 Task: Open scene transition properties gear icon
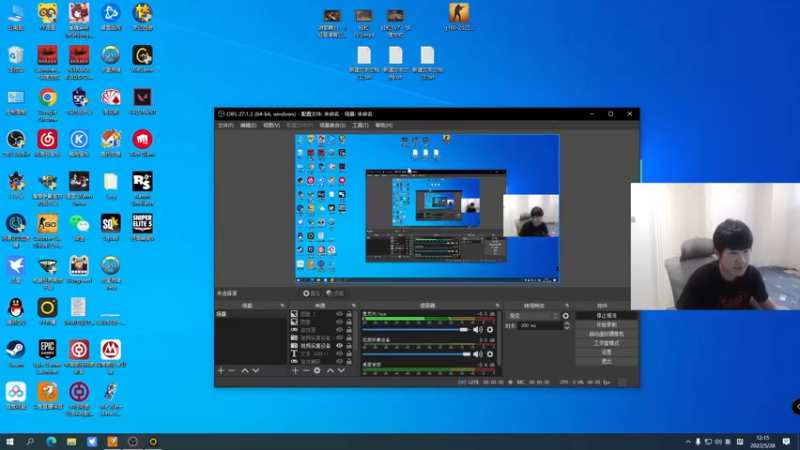point(565,315)
